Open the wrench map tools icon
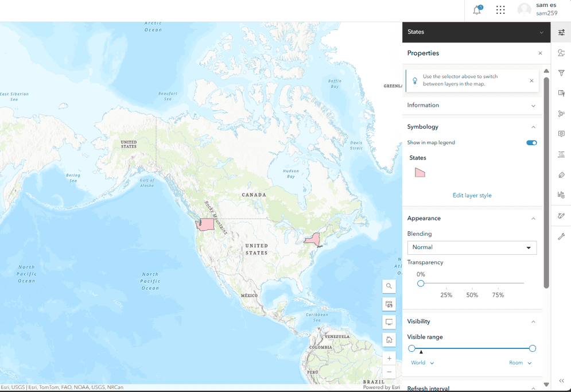Image resolution: width=571 pixels, height=392 pixels. tap(561, 236)
